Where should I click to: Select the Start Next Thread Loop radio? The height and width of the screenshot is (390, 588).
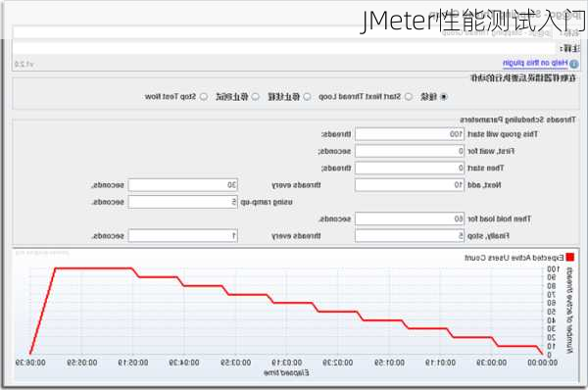(x=409, y=97)
